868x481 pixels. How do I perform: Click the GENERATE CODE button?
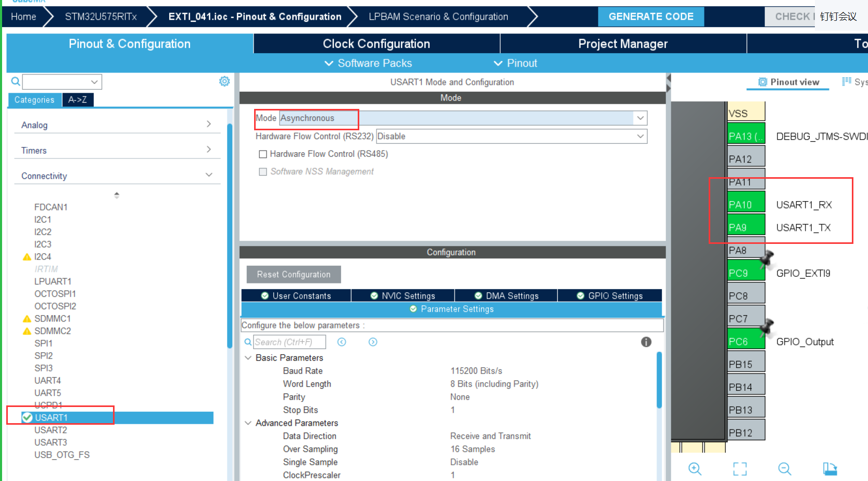(651, 17)
